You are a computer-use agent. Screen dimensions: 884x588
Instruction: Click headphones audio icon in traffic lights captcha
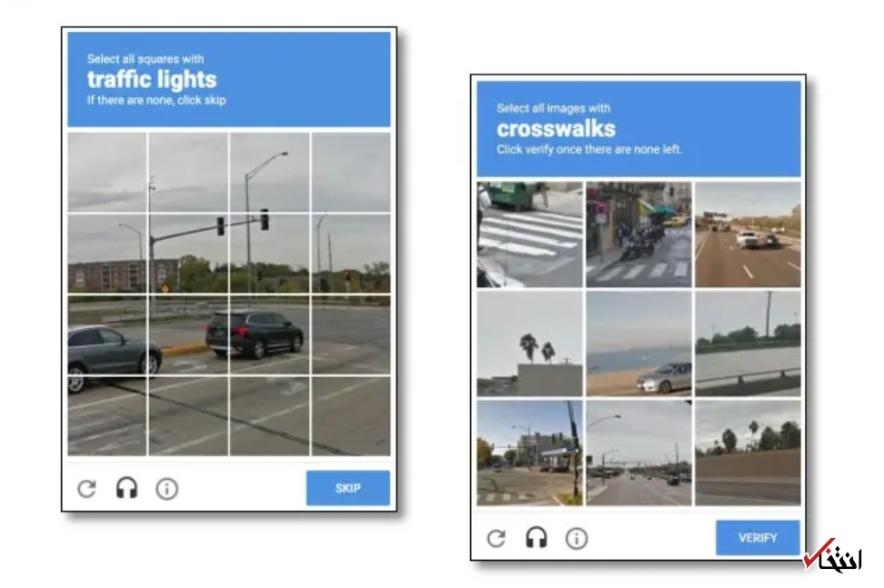[x=126, y=488]
